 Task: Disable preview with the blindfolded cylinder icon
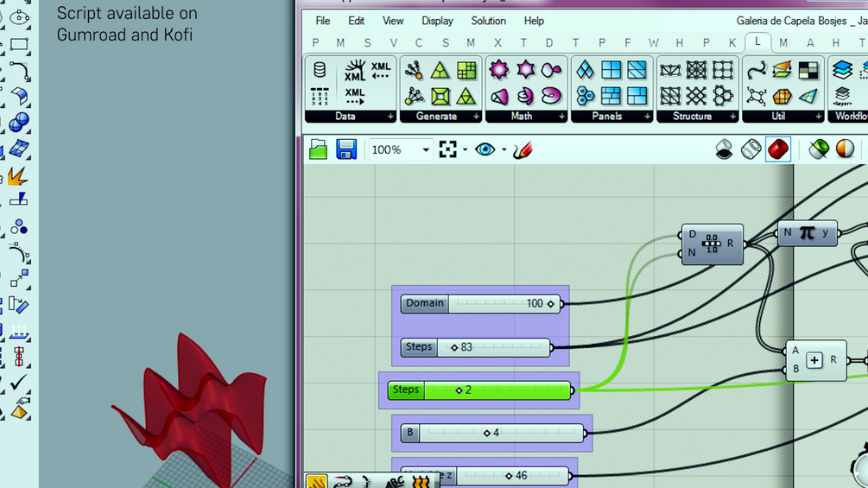tap(724, 149)
